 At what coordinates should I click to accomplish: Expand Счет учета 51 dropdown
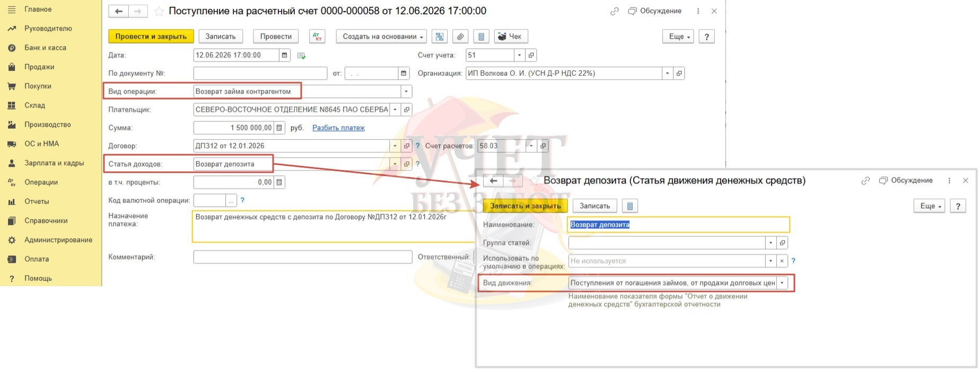click(x=519, y=55)
